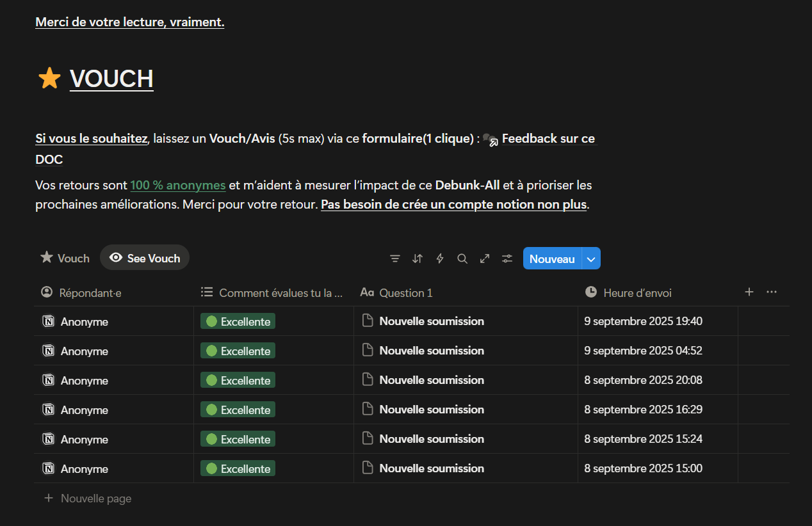Image resolution: width=812 pixels, height=526 pixels.
Task: Click the database search magnifier icon
Action: pyautogui.click(x=462, y=259)
